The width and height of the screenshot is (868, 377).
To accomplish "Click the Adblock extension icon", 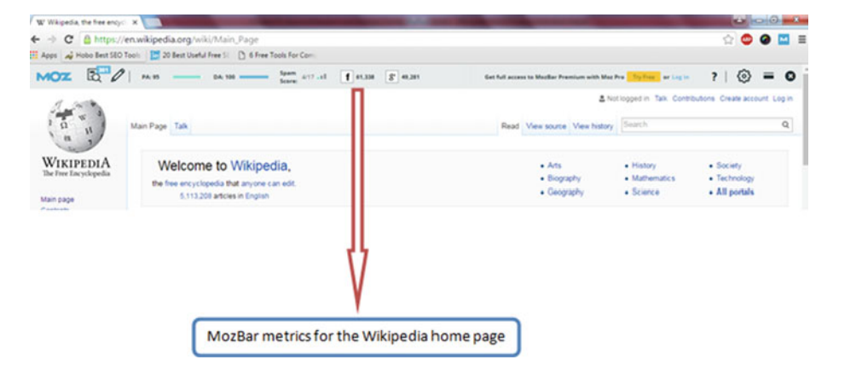I will 746,40.
